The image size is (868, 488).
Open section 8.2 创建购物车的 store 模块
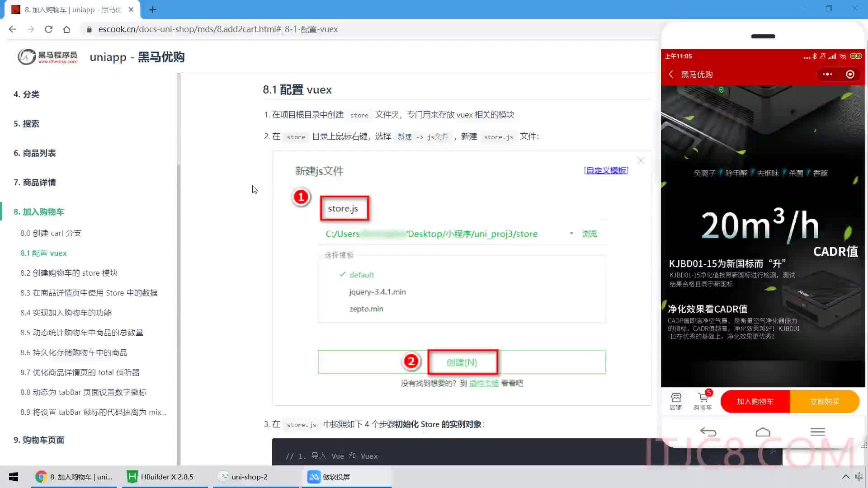tap(69, 273)
